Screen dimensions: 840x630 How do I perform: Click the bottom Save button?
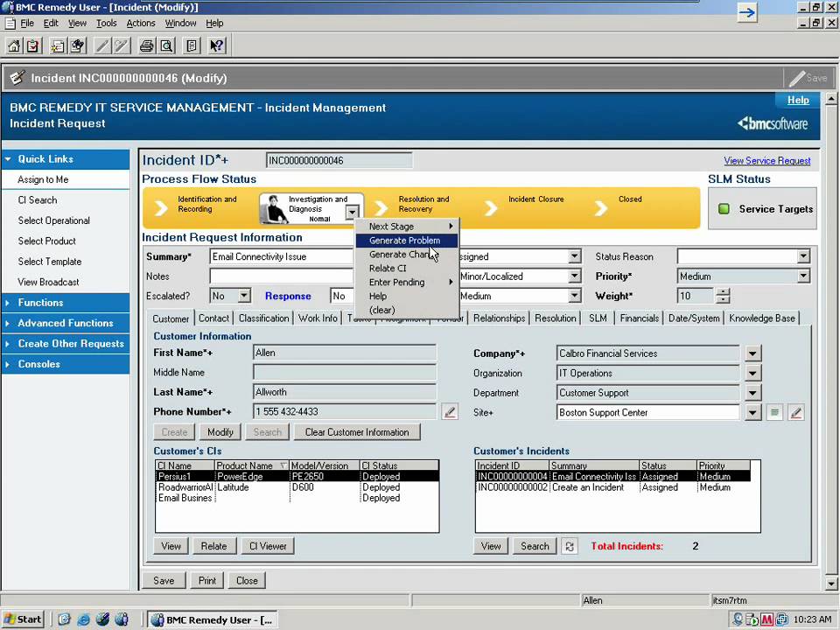[x=164, y=581]
